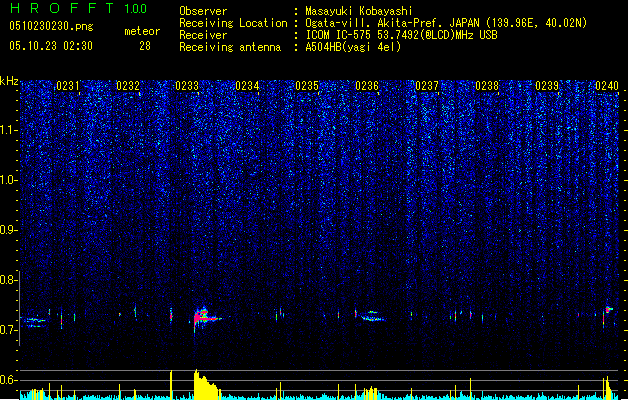Click the 0232 time marker
629x400 pixels.
point(128,86)
